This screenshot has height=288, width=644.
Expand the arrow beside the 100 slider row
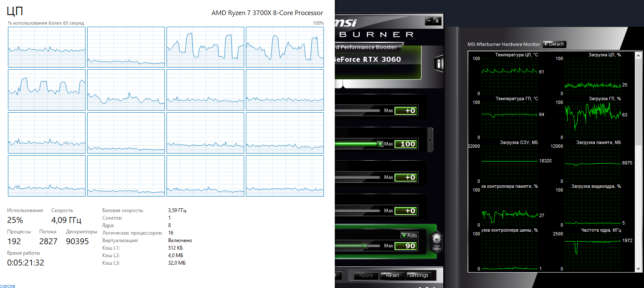[430, 140]
